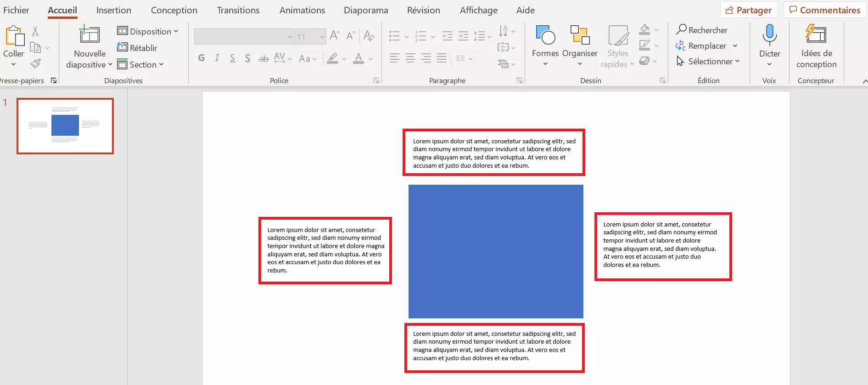Click Remplacer button

701,45
